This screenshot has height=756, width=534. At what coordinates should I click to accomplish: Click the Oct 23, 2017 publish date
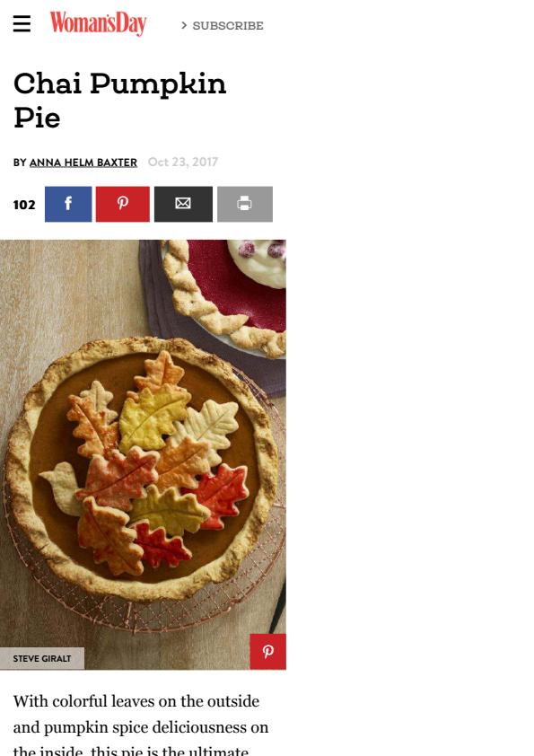[183, 162]
